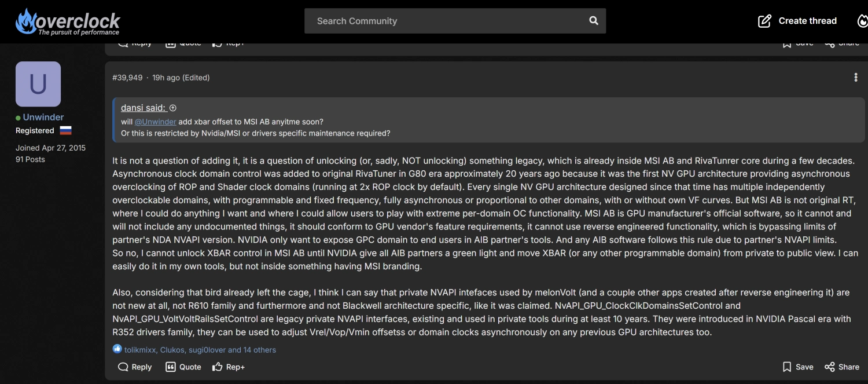Click the blue thumbs-up reactions icon
Image resolution: width=868 pixels, height=384 pixels.
[x=117, y=349]
